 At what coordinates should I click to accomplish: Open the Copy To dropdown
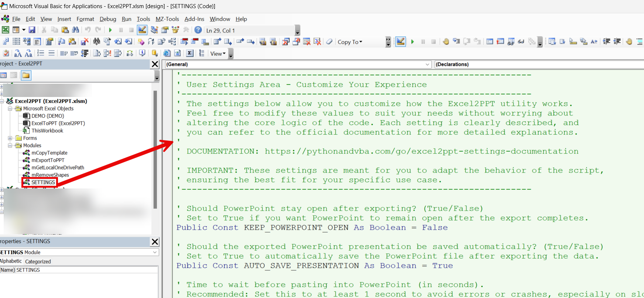tap(350, 42)
